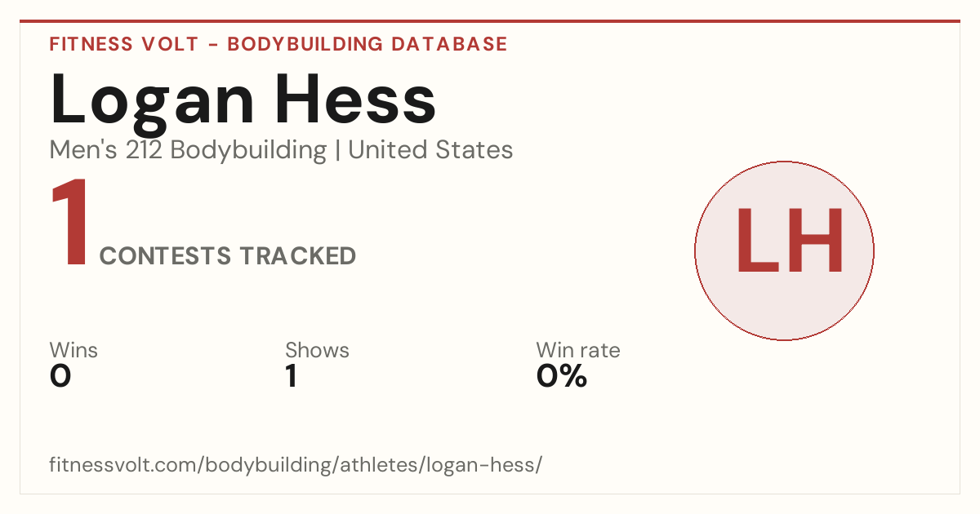Open the fitnessvolt.com athlete URL link

pos(296,466)
